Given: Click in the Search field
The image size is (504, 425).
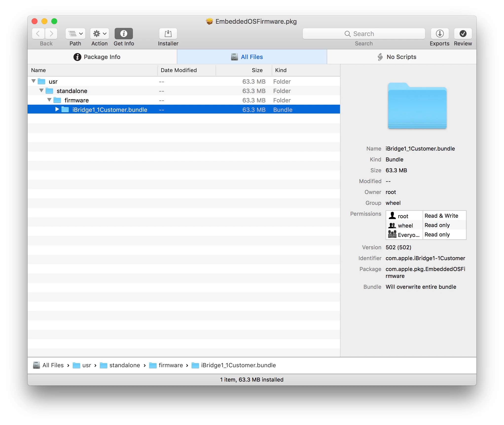Looking at the screenshot, I should click(x=364, y=34).
